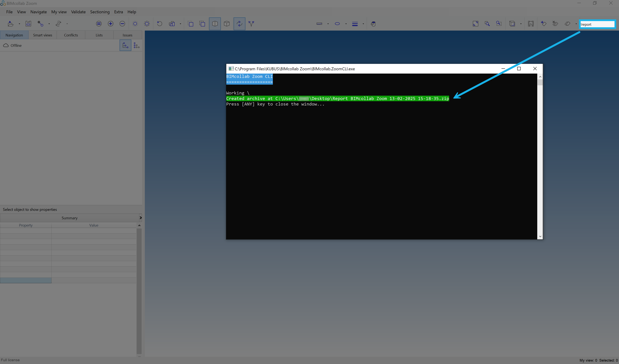Screen dimensions: 619x364
Task: Click the Property column header
Action: click(x=26, y=225)
